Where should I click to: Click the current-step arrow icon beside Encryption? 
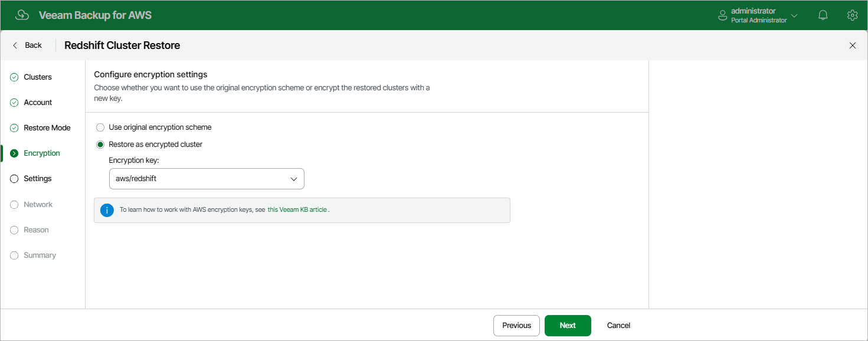tap(14, 153)
